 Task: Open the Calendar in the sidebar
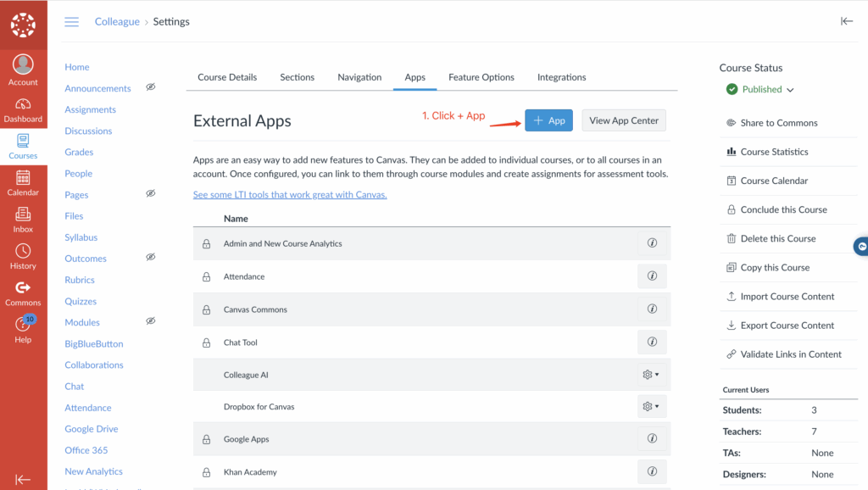pos(23,182)
